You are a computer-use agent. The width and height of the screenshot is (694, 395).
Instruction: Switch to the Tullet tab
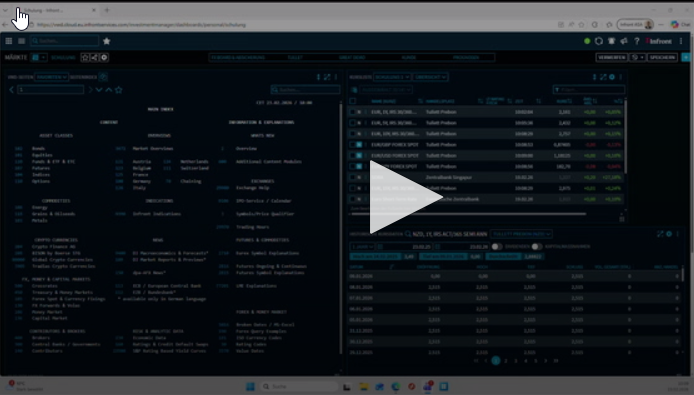[295, 58]
